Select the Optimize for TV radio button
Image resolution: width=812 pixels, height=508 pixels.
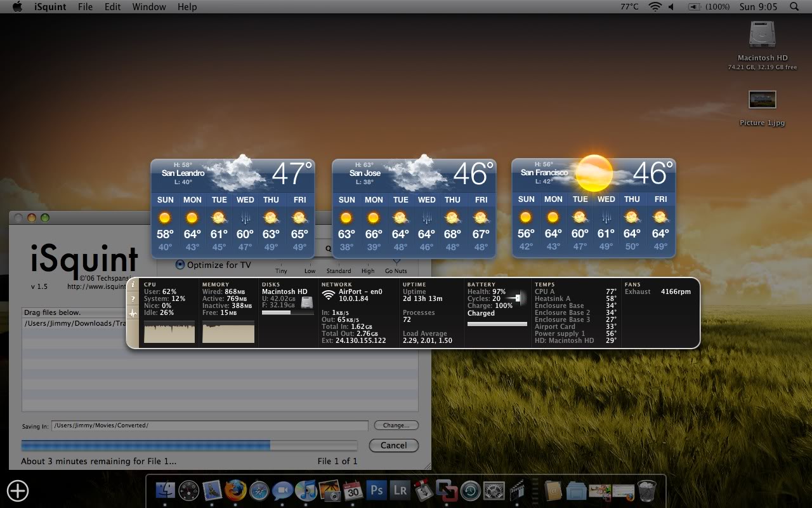click(180, 264)
